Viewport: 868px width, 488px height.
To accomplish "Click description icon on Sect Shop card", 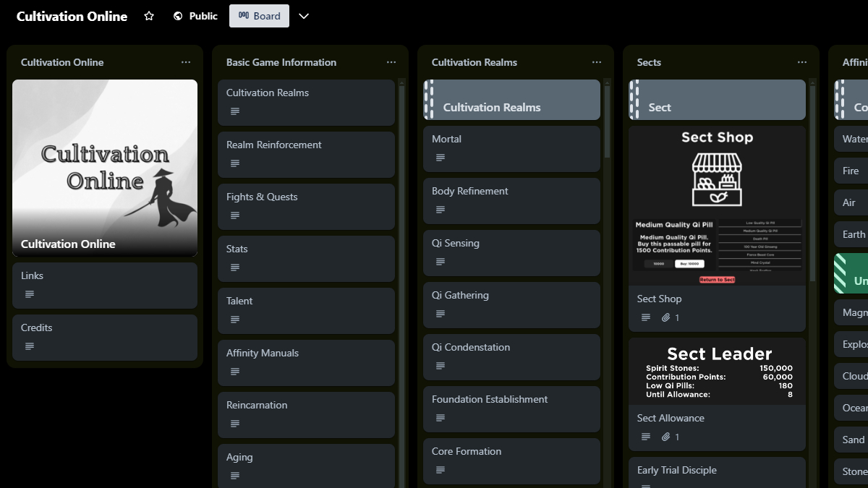I will point(646,317).
